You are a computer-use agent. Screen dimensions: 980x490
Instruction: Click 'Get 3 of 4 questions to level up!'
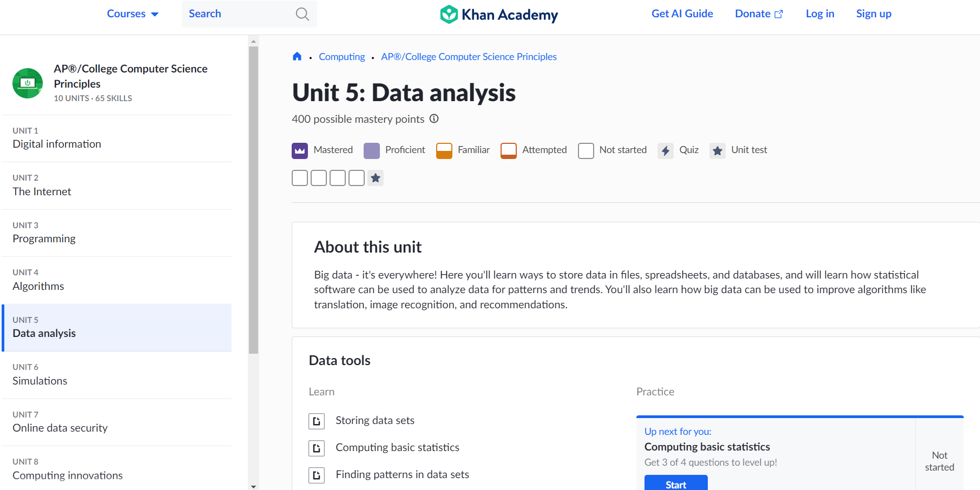(x=711, y=462)
